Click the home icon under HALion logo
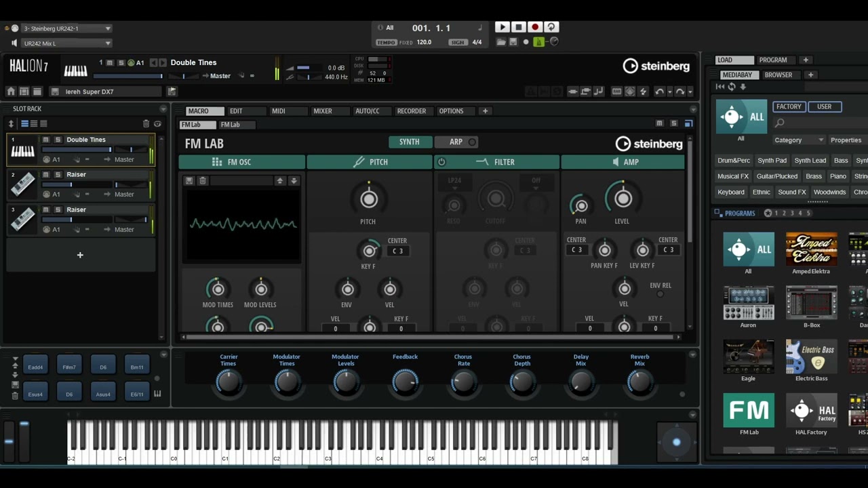Image resolution: width=868 pixels, height=488 pixels. 11,91
